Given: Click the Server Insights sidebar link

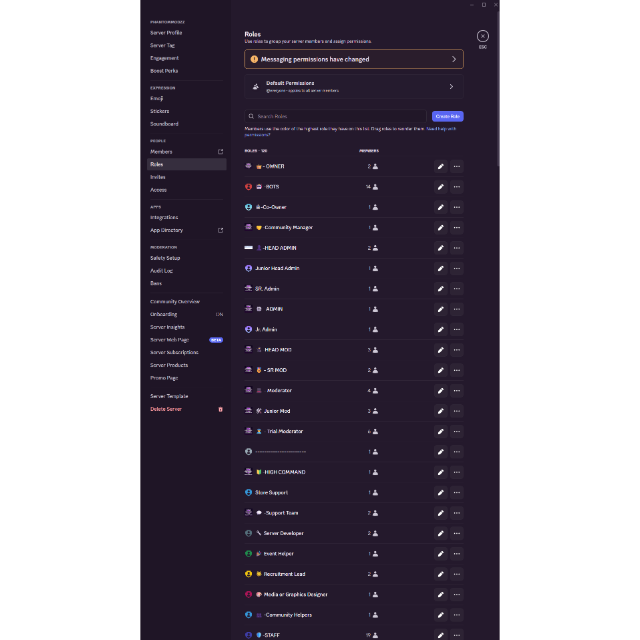Looking at the screenshot, I should [x=167, y=327].
